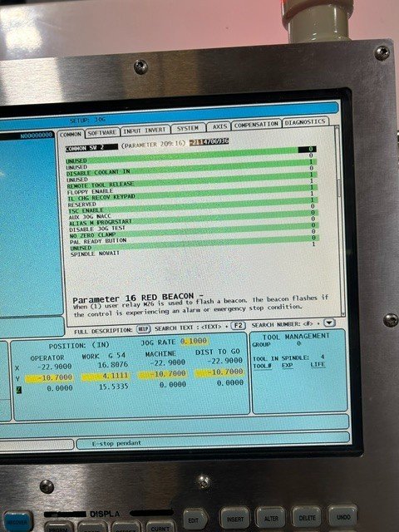Push the physical EDIT key
Screen dimensions: 399x532
tap(195, 520)
